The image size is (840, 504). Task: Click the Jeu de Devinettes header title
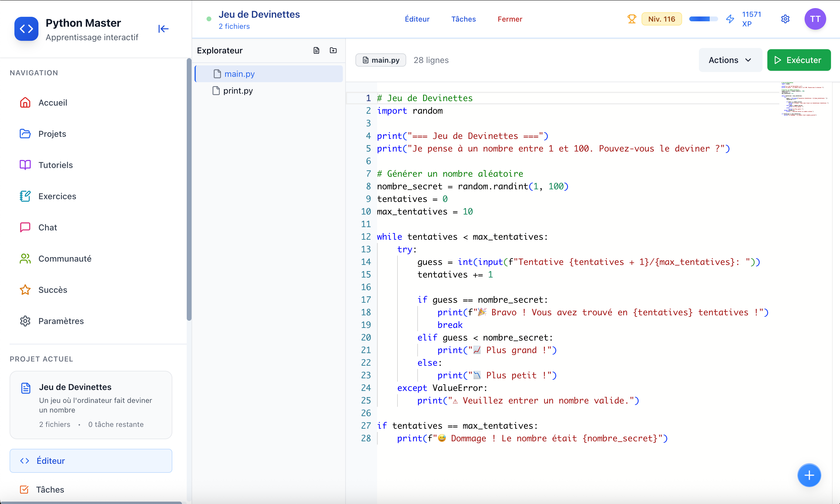pos(259,14)
